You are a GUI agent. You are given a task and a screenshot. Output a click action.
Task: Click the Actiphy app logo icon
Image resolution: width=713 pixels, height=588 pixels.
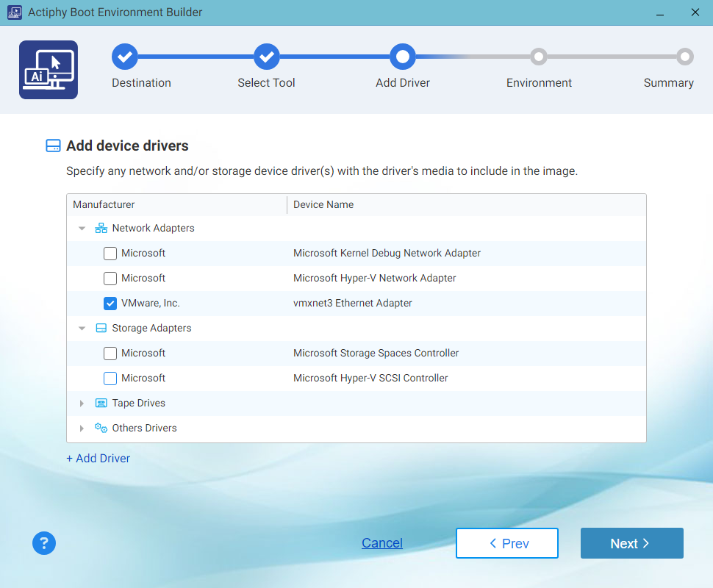[x=49, y=70]
